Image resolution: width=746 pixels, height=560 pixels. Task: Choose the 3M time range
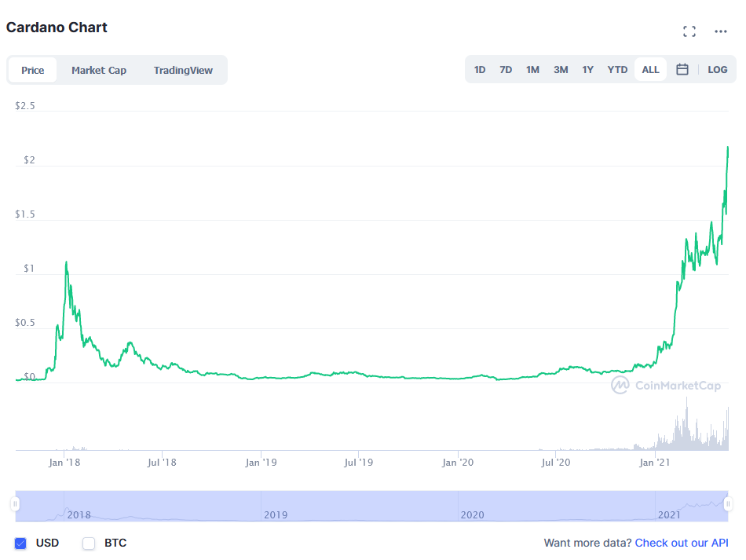(x=561, y=69)
